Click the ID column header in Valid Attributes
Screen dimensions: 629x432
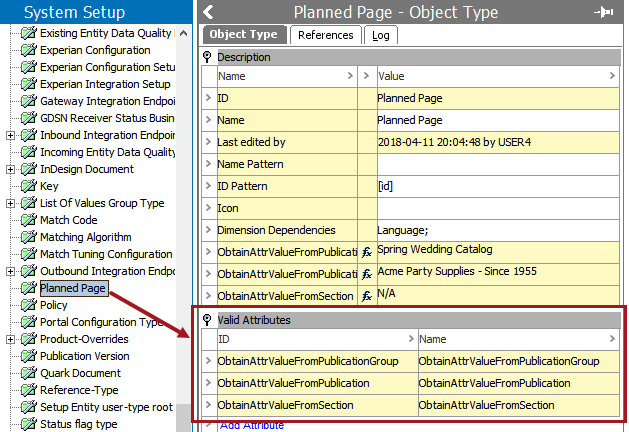click(317, 339)
